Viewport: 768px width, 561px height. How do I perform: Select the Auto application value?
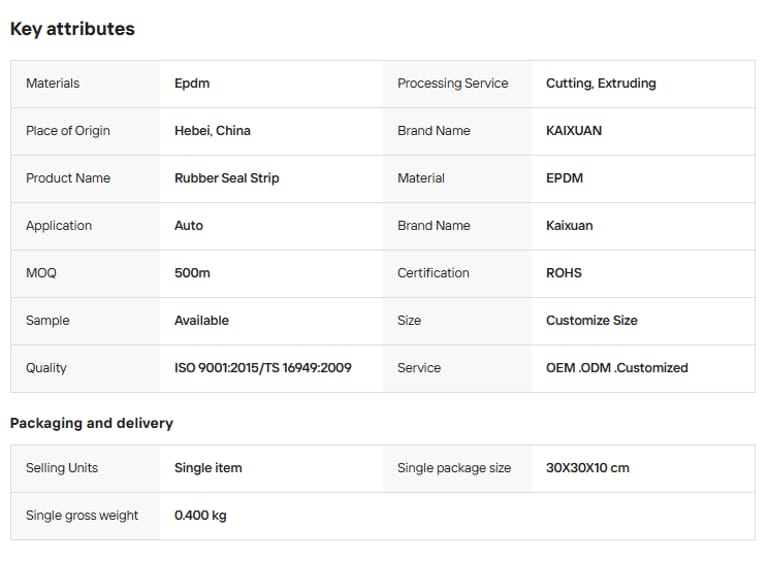(188, 226)
